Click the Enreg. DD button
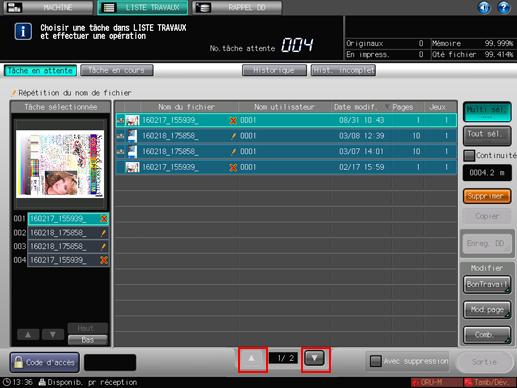 (487, 243)
